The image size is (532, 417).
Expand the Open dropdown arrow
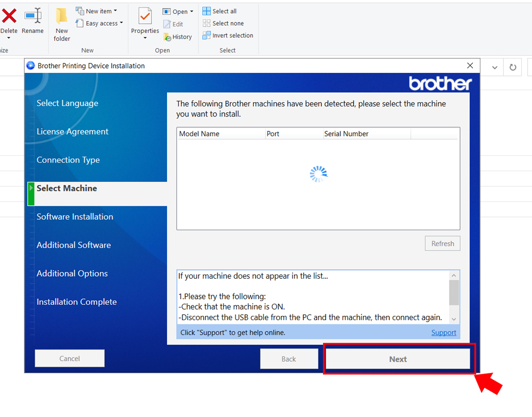point(192,12)
